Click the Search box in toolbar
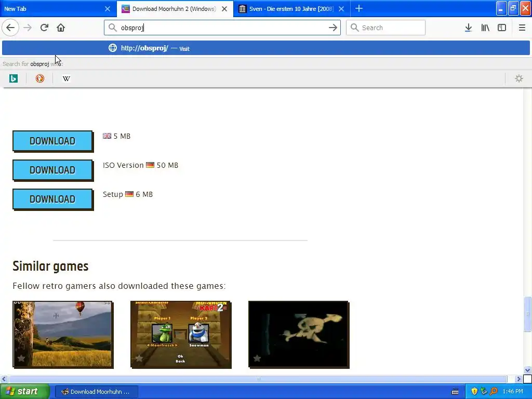The image size is (532, 399). pyautogui.click(x=385, y=28)
